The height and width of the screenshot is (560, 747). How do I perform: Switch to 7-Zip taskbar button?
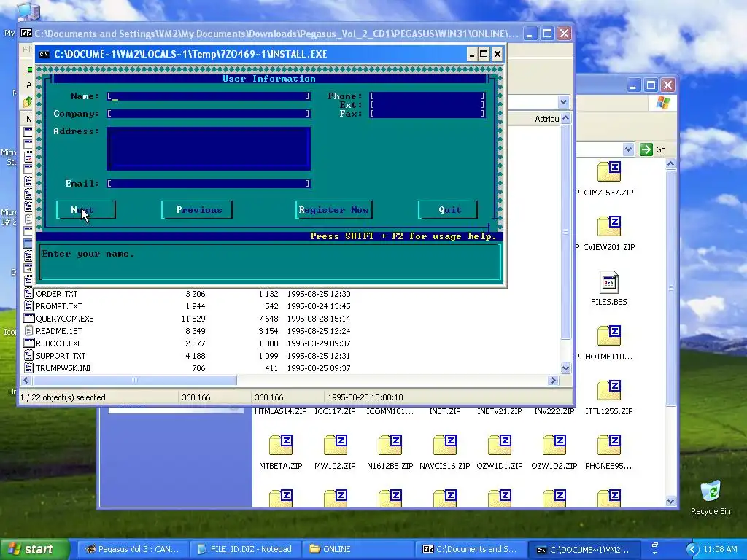click(x=471, y=549)
